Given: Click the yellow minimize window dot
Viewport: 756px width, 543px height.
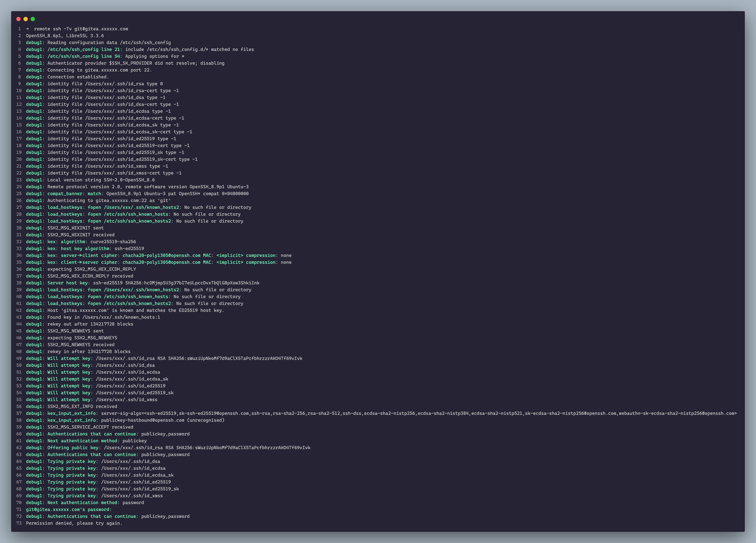Looking at the screenshot, I should coord(26,19).
